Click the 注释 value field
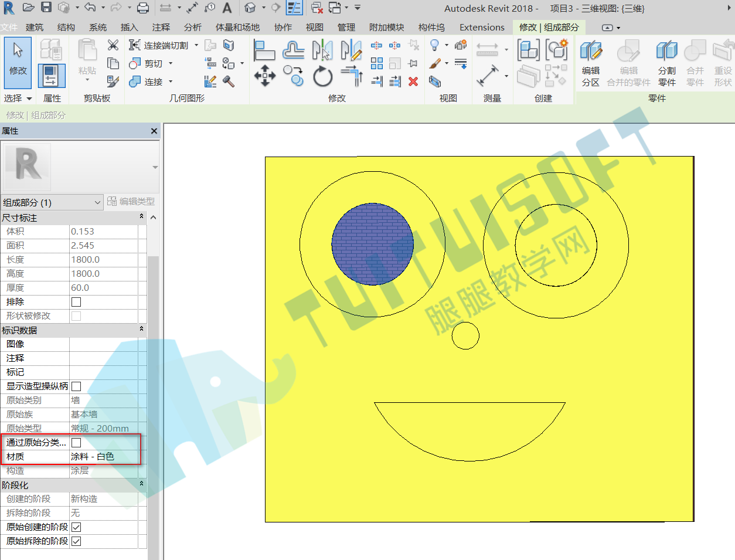Image resolution: width=735 pixels, height=560 pixels. pyautogui.click(x=104, y=358)
